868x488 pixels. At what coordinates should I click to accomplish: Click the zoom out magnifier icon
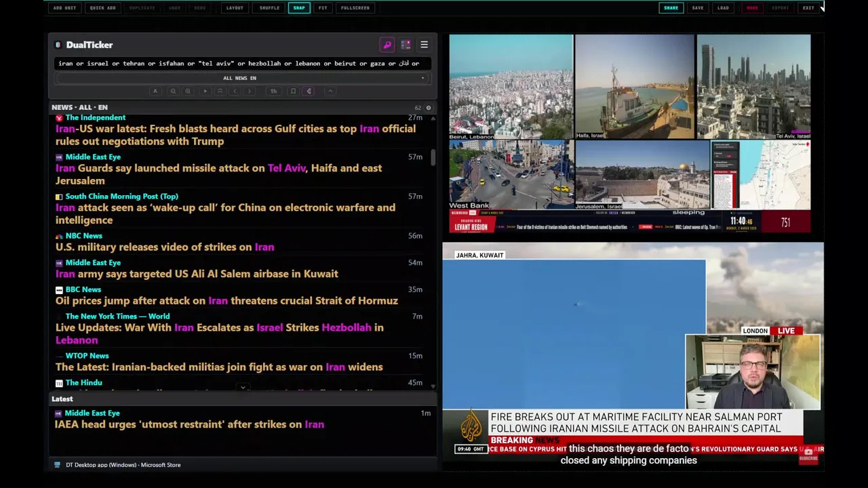(173, 91)
